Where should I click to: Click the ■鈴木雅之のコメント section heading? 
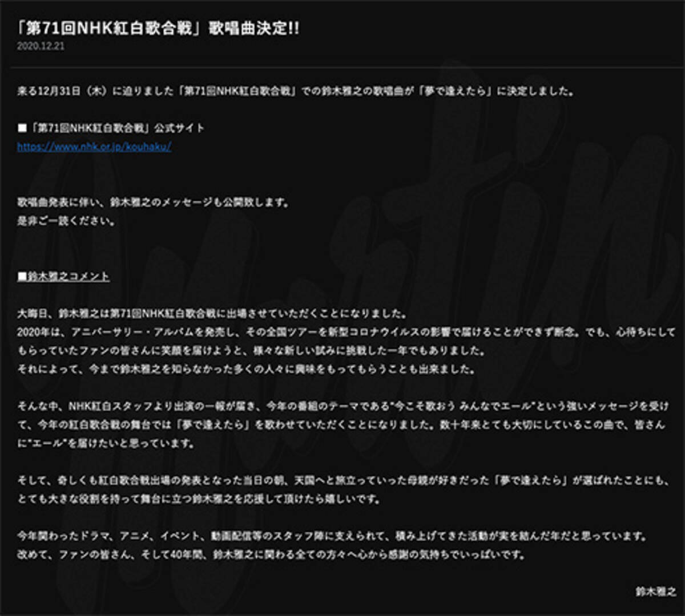(x=63, y=277)
